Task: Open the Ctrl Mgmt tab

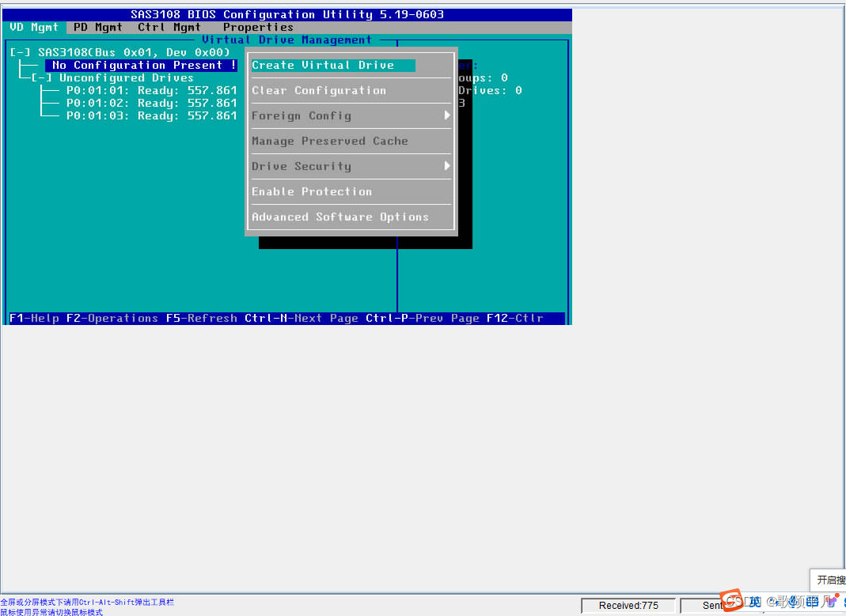Action: 169,27
